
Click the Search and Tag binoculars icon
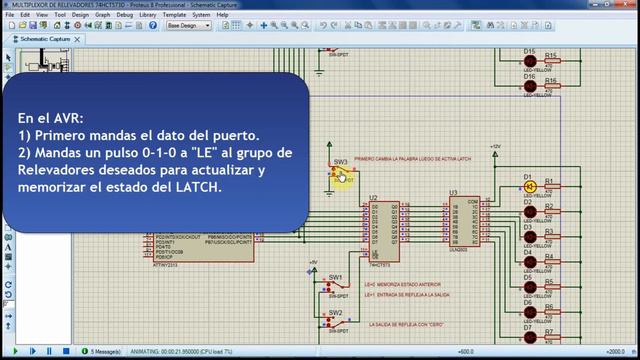490,25
